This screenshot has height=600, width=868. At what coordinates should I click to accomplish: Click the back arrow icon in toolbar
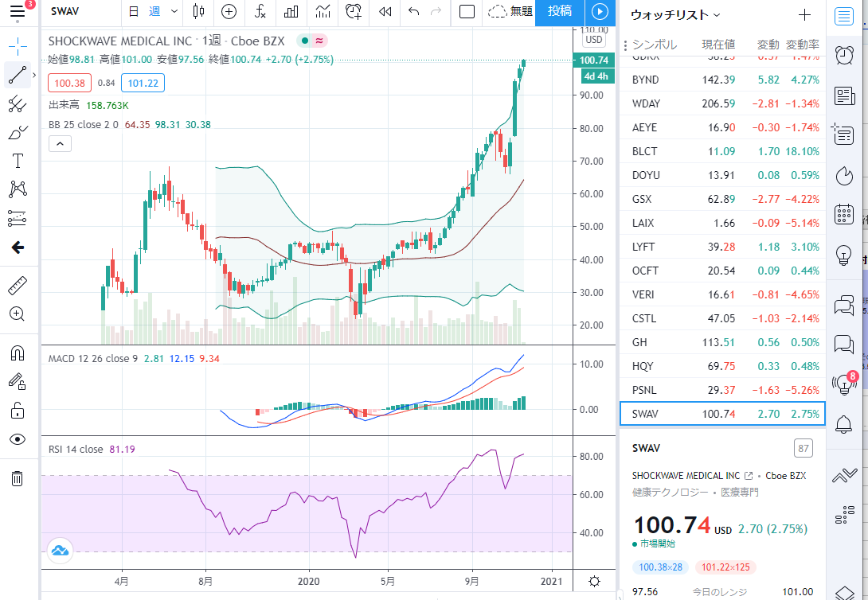[18, 247]
